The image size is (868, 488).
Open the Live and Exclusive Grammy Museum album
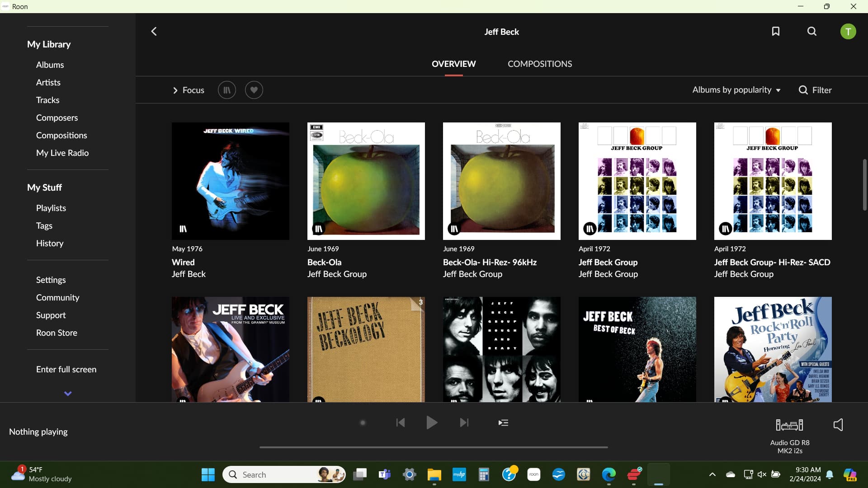(231, 349)
